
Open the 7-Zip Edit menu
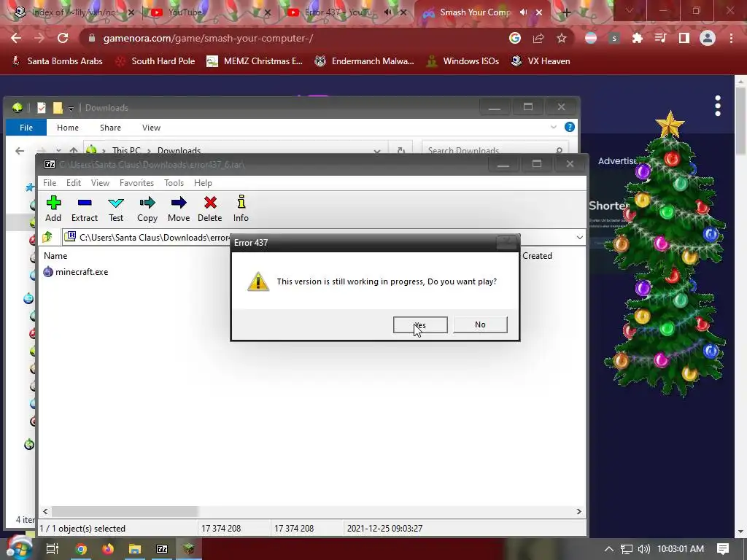click(74, 183)
